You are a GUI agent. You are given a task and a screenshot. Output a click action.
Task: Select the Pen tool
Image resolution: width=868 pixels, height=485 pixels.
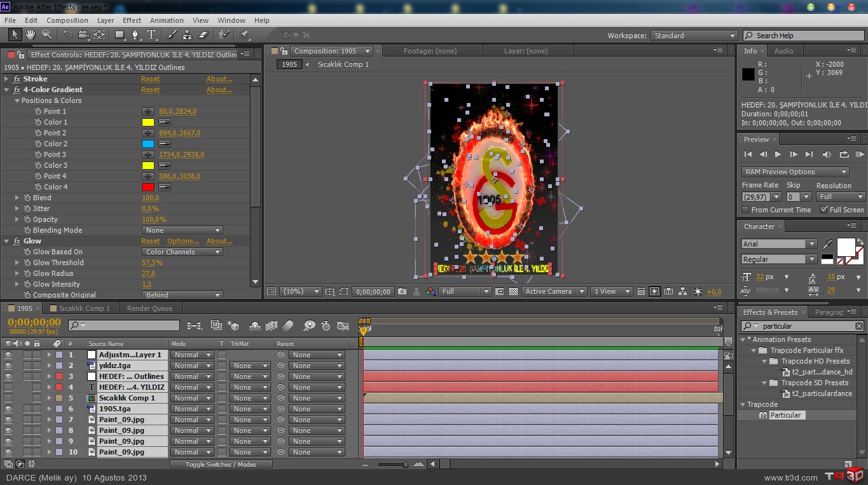135,34
